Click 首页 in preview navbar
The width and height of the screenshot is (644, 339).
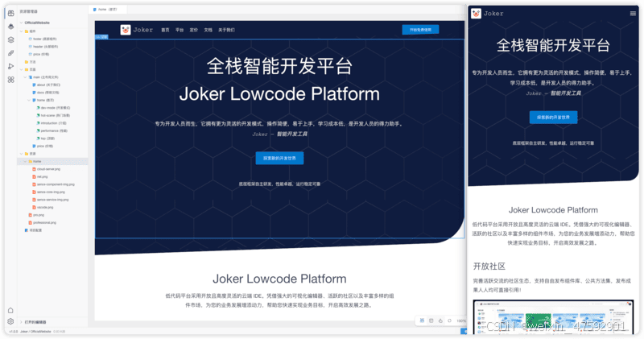(x=165, y=30)
